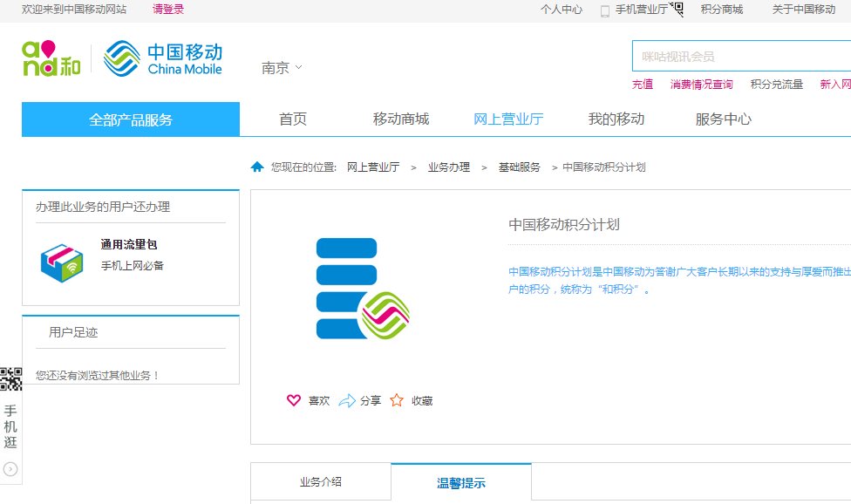This screenshot has height=504, width=851.
Task: Switch to the 温馨提示 tab
Action: coord(460,480)
